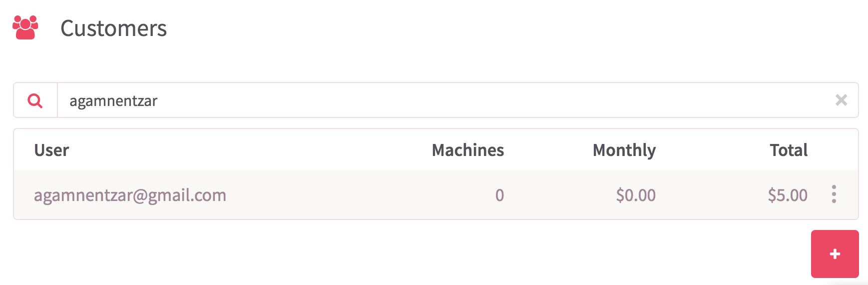This screenshot has height=285, width=868.
Task: Open agamnentzar@gmail.com customer link
Action: [130, 195]
